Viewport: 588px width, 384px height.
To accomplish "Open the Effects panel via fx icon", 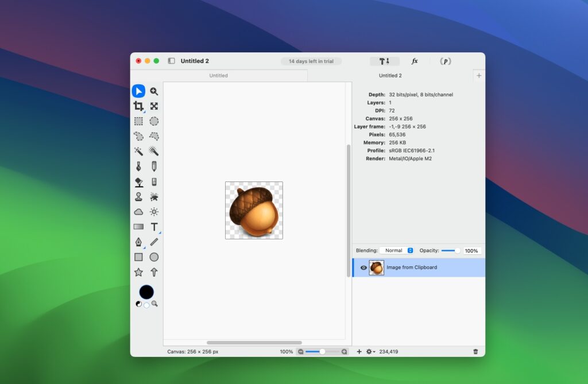I will 415,61.
